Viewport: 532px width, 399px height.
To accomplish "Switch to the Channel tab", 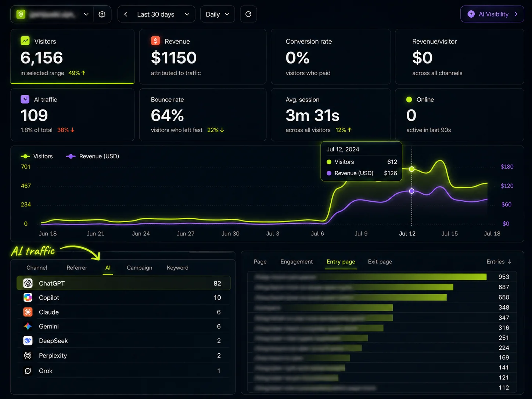I will pyautogui.click(x=37, y=267).
